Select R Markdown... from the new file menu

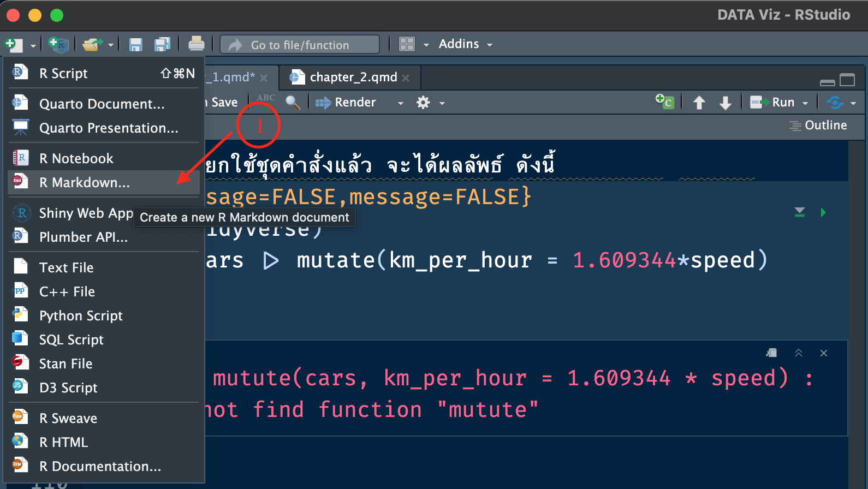pos(85,183)
